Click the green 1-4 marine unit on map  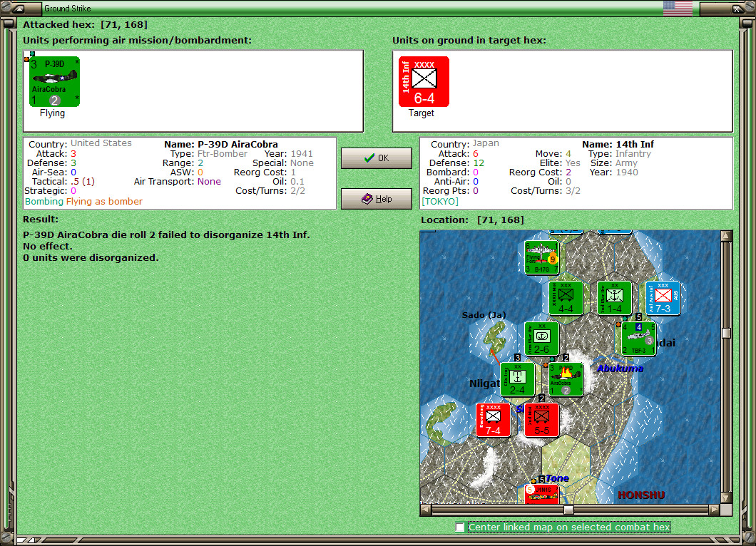point(615,298)
